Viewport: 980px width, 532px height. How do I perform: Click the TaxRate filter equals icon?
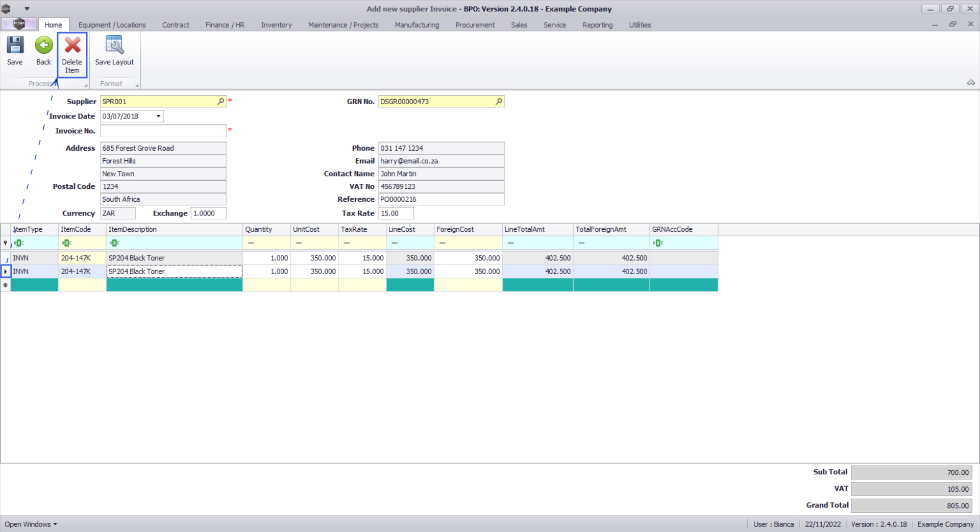tap(347, 243)
